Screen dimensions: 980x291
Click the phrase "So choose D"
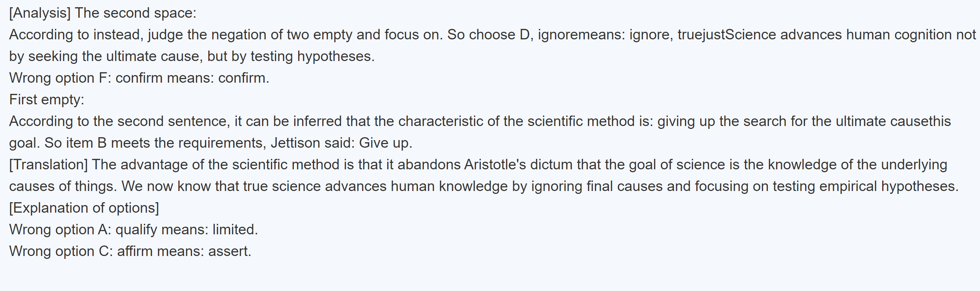(488, 35)
